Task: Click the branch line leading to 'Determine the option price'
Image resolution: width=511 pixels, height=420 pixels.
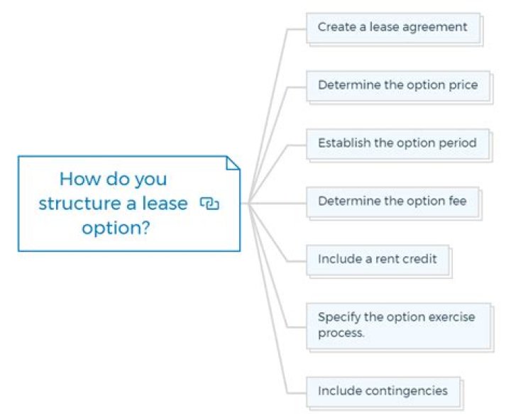Action: [296, 87]
